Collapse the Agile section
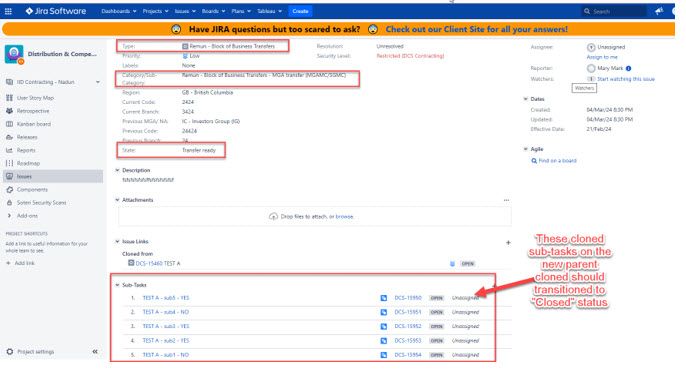686x379 pixels. coord(525,149)
